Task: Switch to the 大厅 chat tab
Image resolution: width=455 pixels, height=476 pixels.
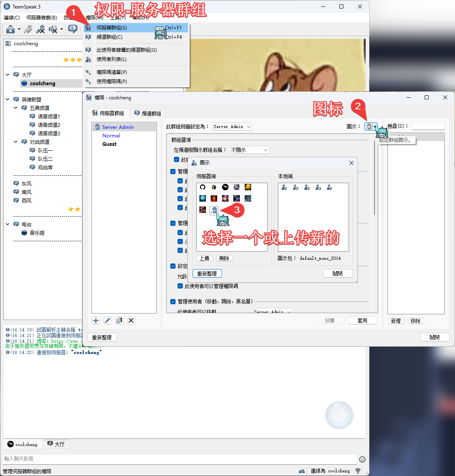Action: click(x=56, y=444)
